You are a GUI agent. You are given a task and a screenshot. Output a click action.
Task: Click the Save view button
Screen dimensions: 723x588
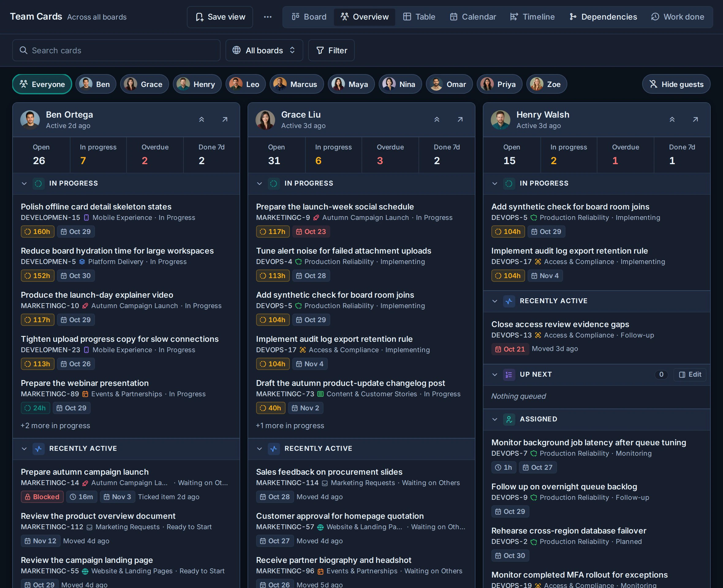(220, 17)
